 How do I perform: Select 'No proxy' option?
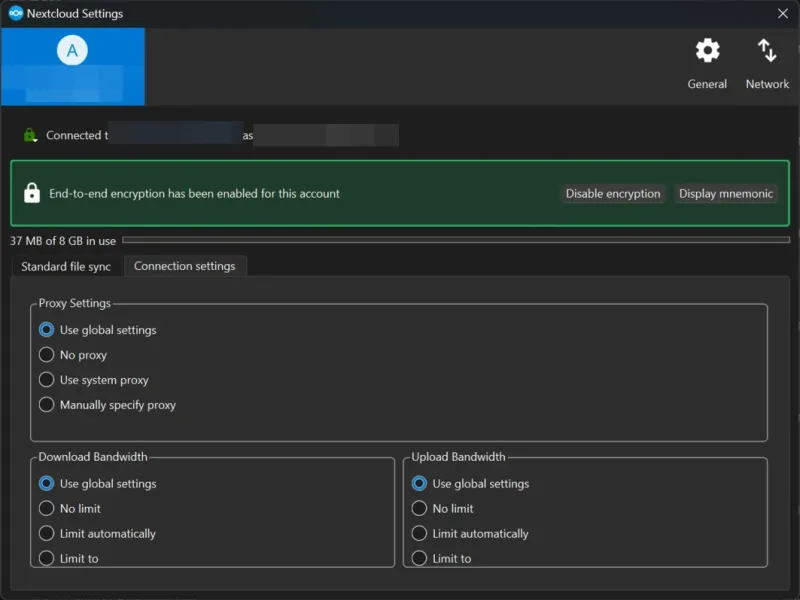click(x=73, y=355)
